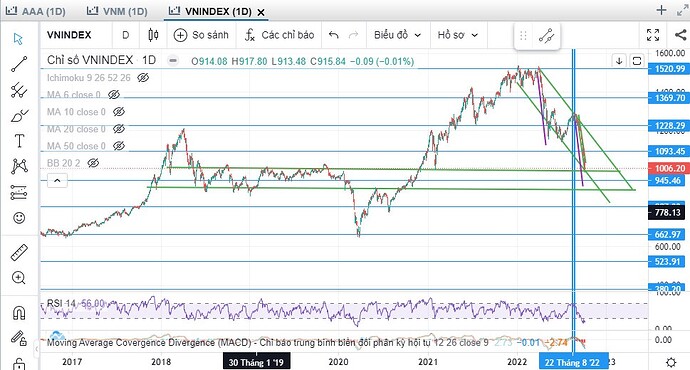Toggle visibility of MA 6 close 0

coord(114,95)
